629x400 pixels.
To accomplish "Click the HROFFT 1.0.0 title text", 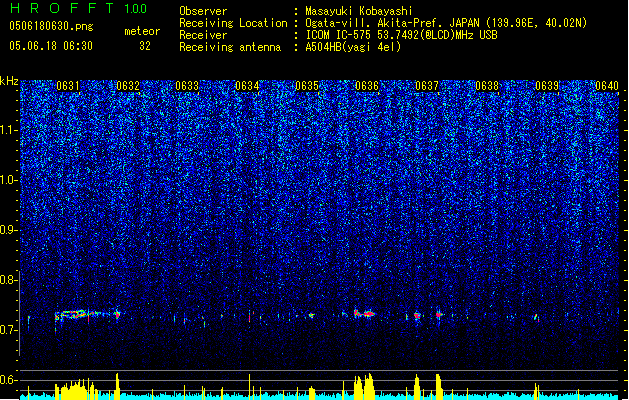I will click(79, 8).
